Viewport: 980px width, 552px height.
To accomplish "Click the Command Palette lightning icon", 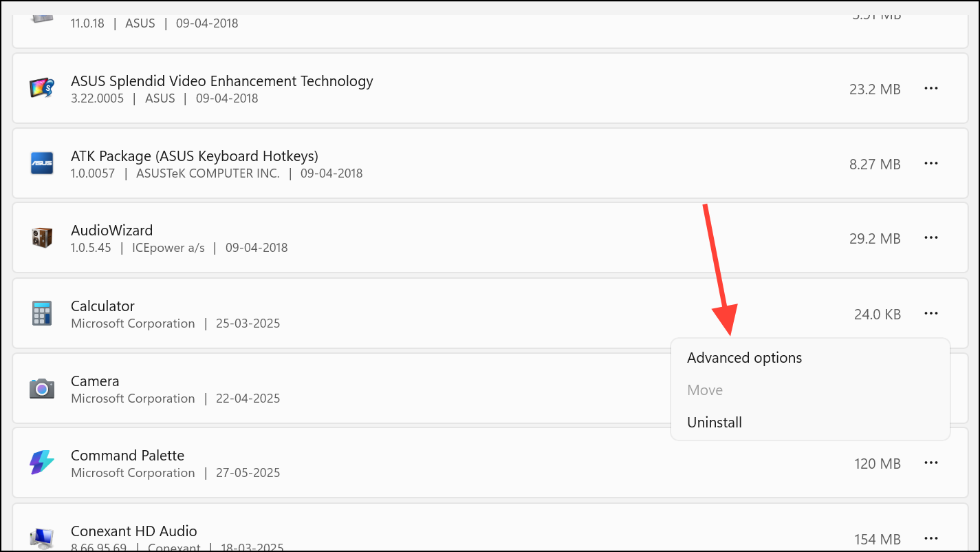I will (41, 463).
